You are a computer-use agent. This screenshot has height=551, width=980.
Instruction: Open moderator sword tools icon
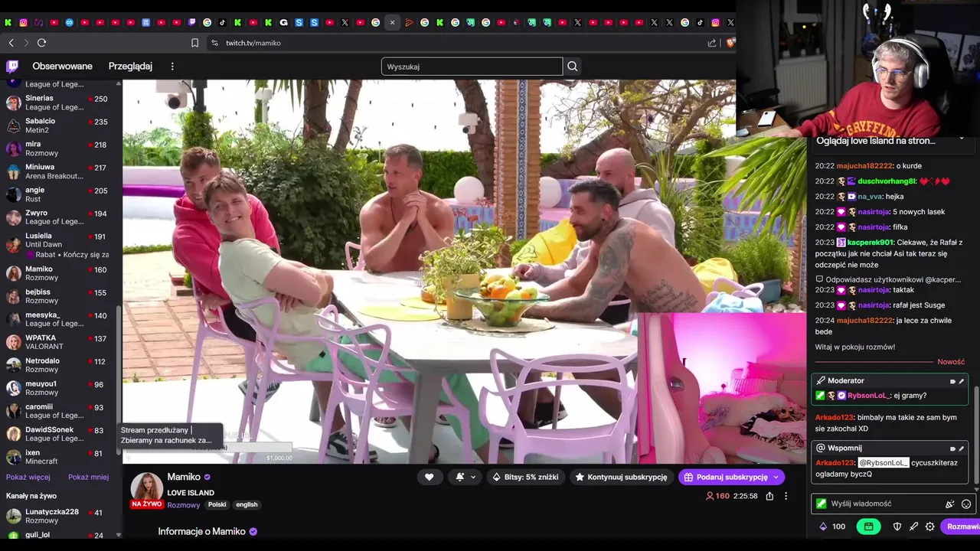913,527
